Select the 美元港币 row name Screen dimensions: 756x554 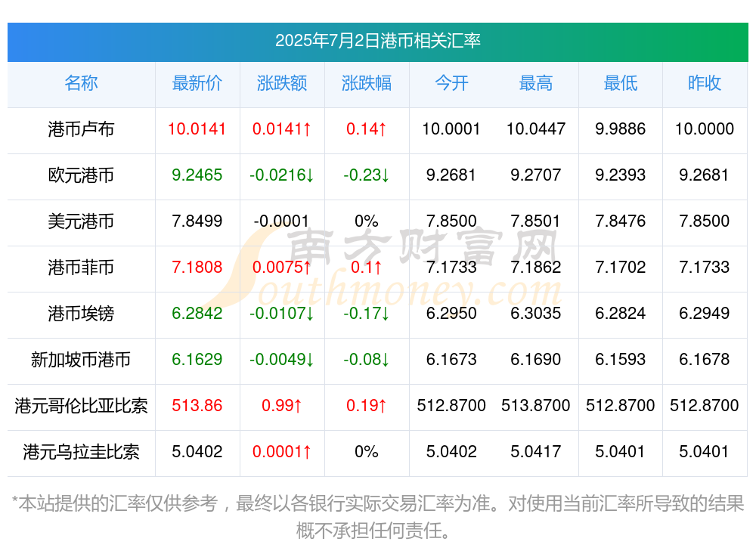(x=81, y=221)
